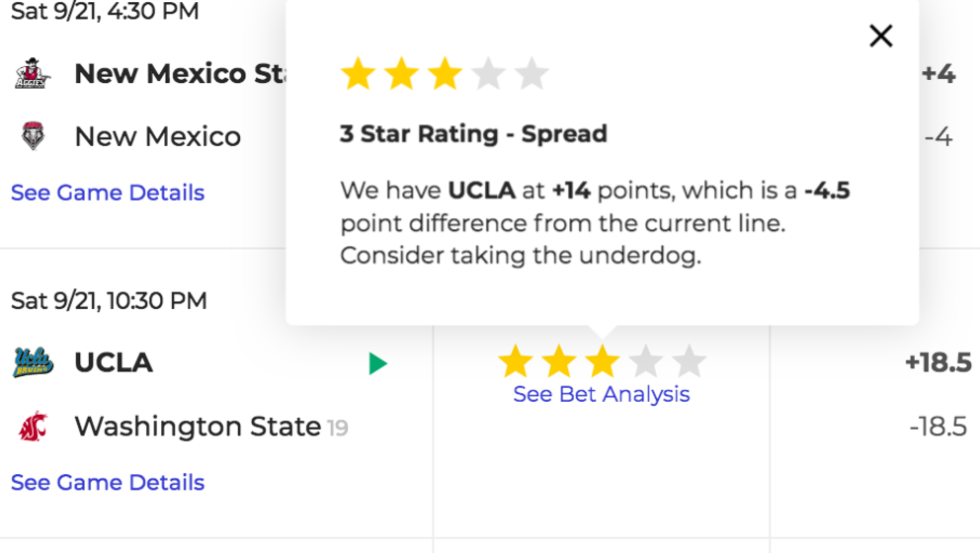This screenshot has width=980, height=553.
Task: Open See Game Details under New Mexico
Action: 108,193
